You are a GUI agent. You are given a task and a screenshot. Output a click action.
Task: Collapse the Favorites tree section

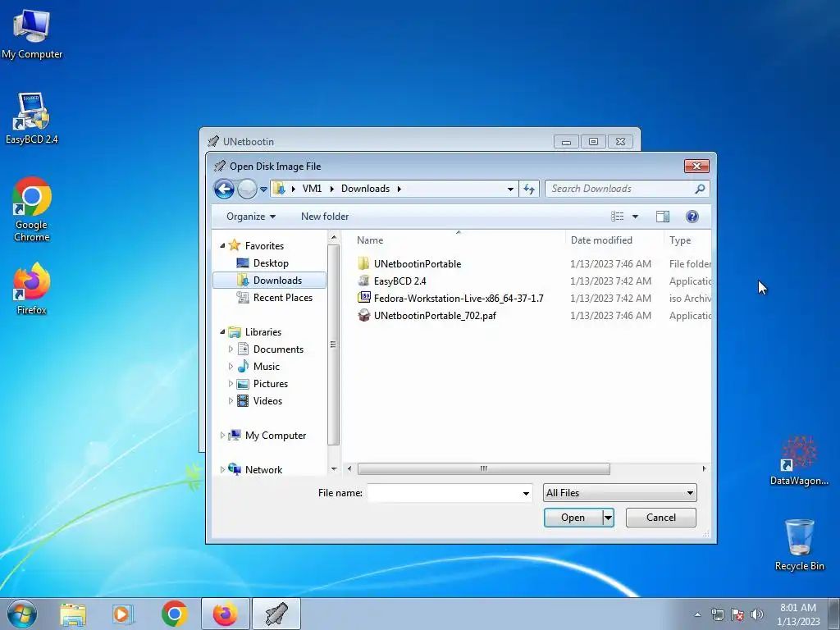[x=222, y=245]
